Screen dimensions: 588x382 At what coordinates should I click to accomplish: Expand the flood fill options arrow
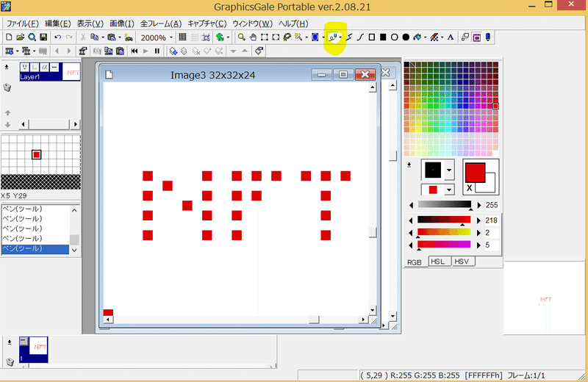[x=425, y=37]
